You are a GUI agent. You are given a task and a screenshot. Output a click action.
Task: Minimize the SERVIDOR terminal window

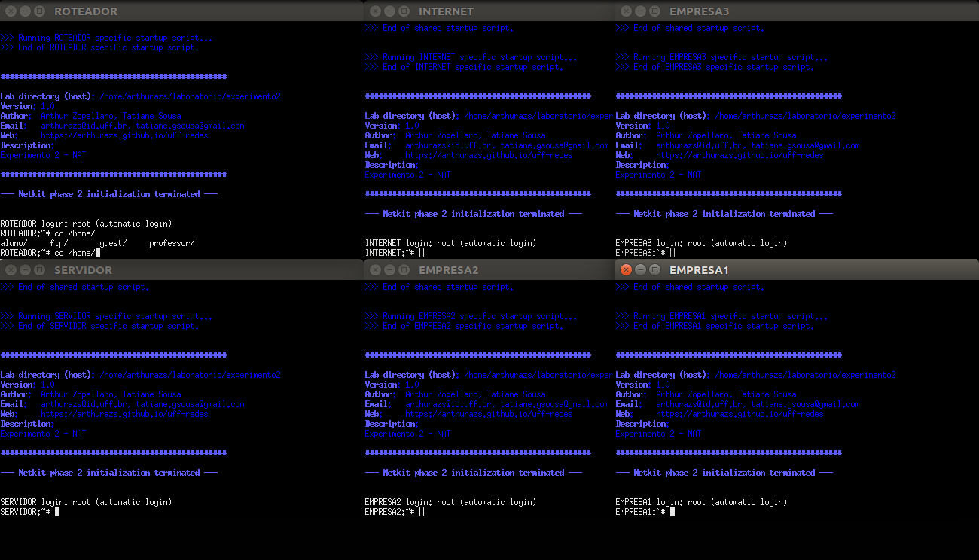tap(25, 270)
